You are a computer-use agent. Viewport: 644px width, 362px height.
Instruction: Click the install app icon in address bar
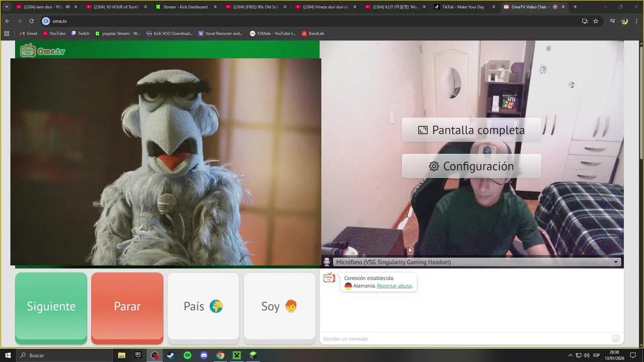click(585, 21)
